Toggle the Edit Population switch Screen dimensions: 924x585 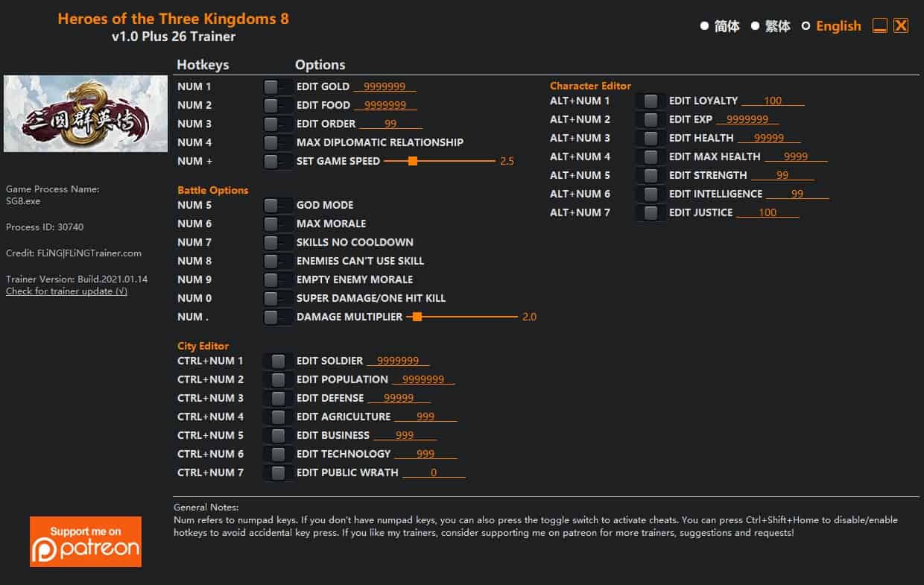pos(278,379)
